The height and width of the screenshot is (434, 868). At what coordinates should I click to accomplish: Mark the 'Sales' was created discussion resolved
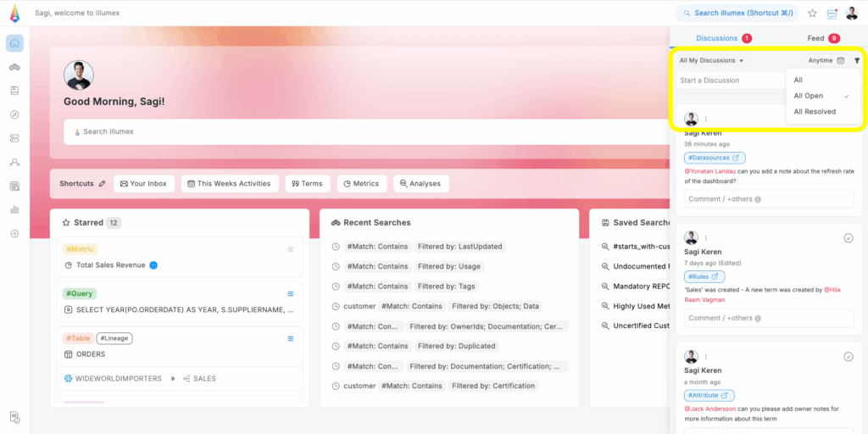point(849,238)
